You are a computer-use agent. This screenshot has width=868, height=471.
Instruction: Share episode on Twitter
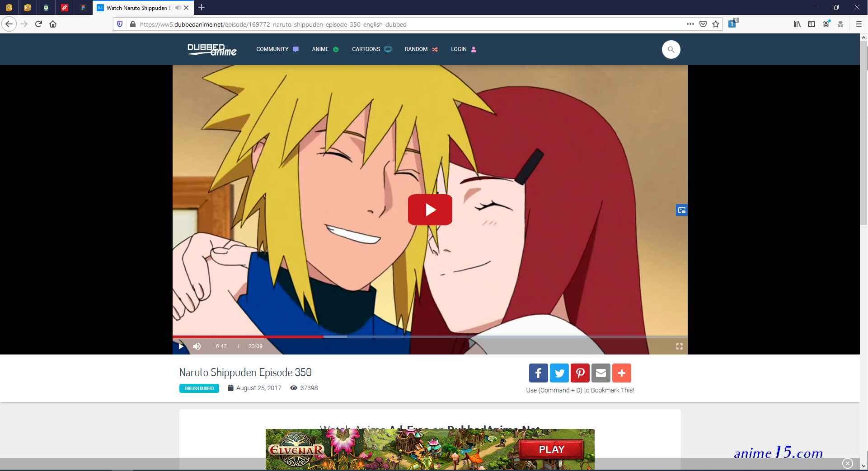click(x=559, y=373)
